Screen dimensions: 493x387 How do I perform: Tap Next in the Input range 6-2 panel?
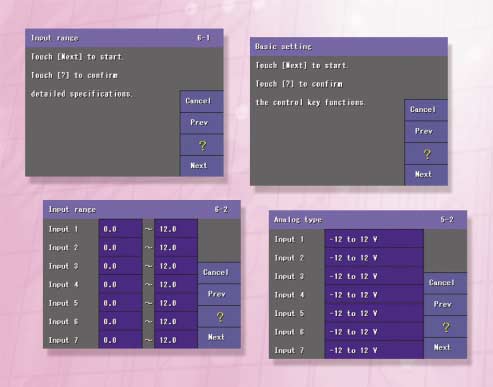pos(220,338)
